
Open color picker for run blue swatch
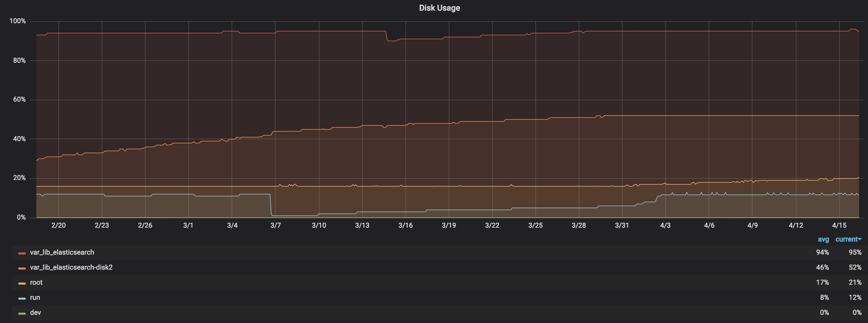pyautogui.click(x=22, y=299)
